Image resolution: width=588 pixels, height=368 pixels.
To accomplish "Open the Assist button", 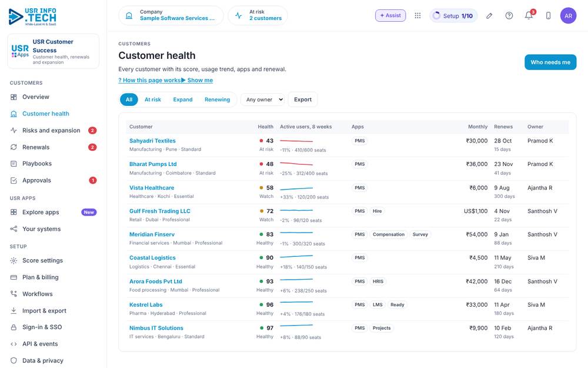I will (x=390, y=15).
